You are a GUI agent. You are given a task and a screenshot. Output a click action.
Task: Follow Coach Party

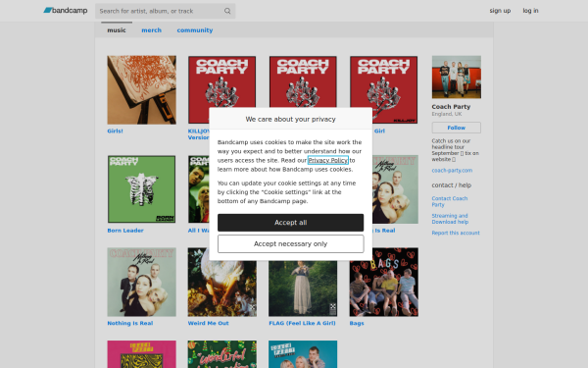(457, 128)
